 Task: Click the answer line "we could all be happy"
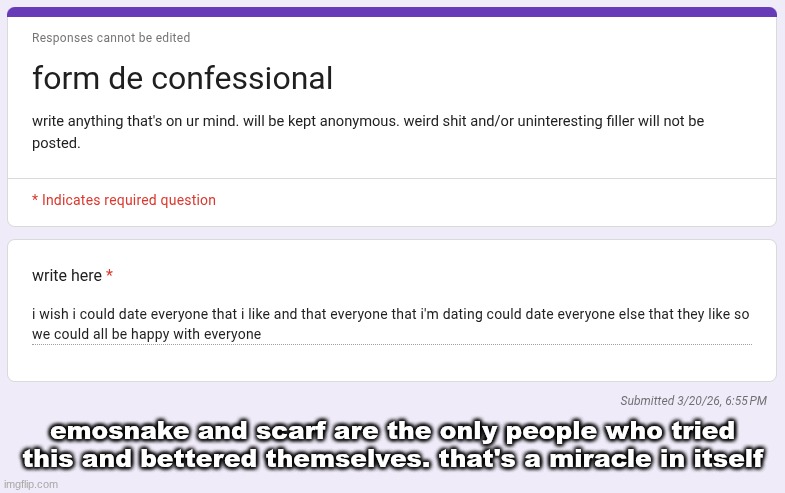tap(147, 334)
